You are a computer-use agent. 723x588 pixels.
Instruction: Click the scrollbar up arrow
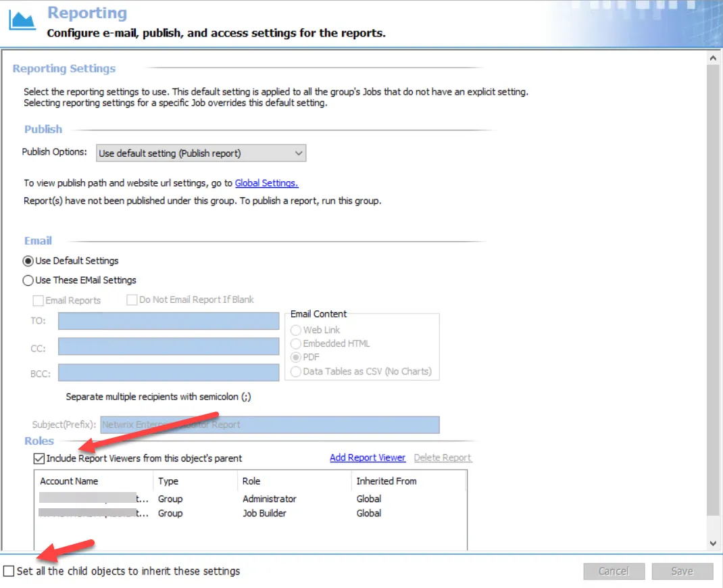pyautogui.click(x=713, y=58)
